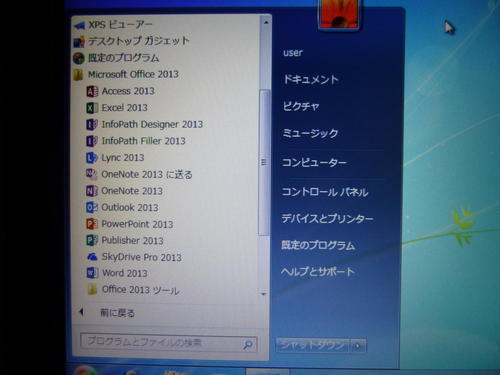Focus the プログラムとファイルの検索 search box
The image size is (500, 375).
168,343
